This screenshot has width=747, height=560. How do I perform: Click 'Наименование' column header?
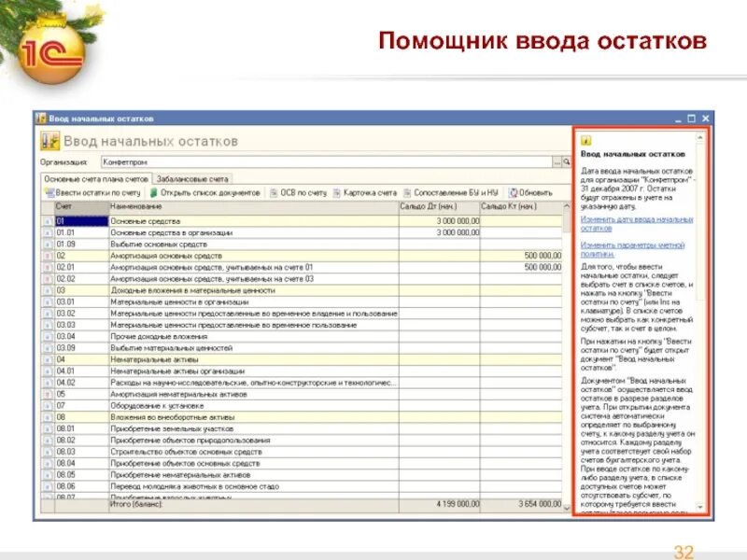click(x=253, y=207)
